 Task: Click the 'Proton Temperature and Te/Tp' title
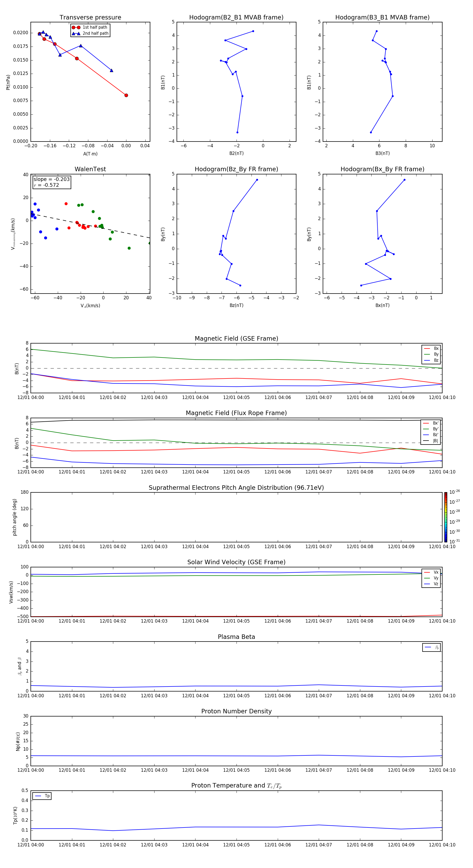[x=236, y=785]
